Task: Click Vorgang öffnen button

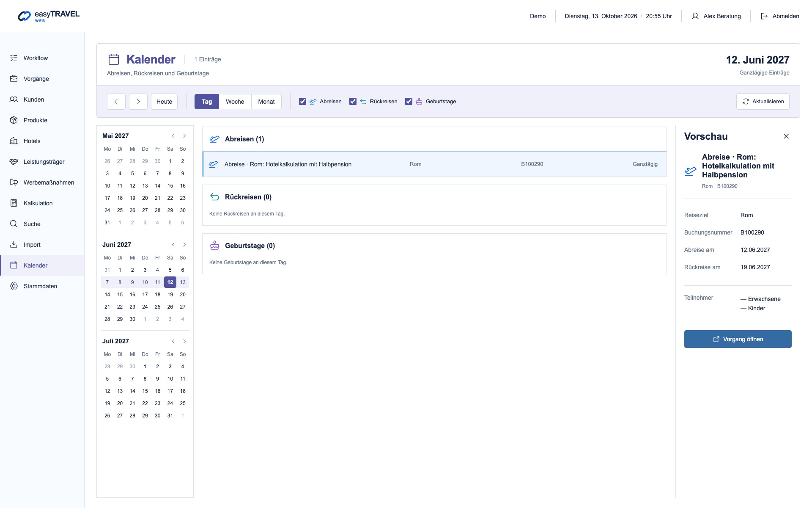Action: click(738, 339)
